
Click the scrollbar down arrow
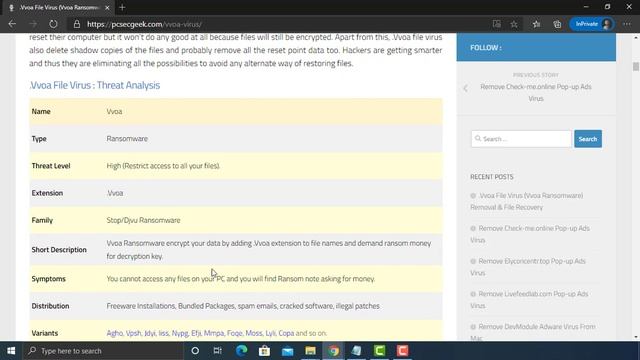tap(636, 337)
